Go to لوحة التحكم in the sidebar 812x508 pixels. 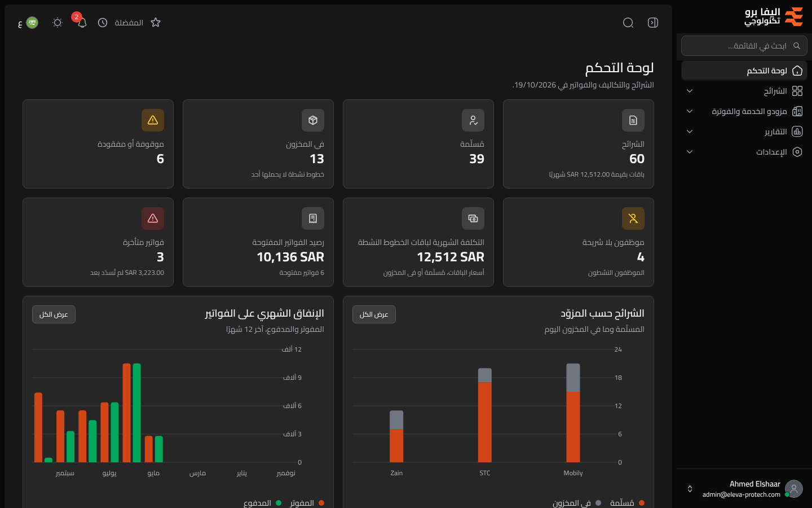pyautogui.click(x=744, y=71)
